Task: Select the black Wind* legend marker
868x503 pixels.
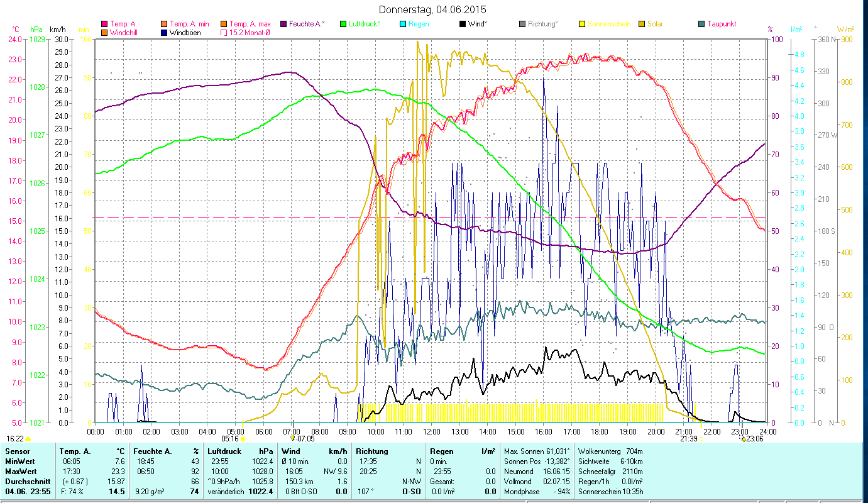Action: [463, 24]
